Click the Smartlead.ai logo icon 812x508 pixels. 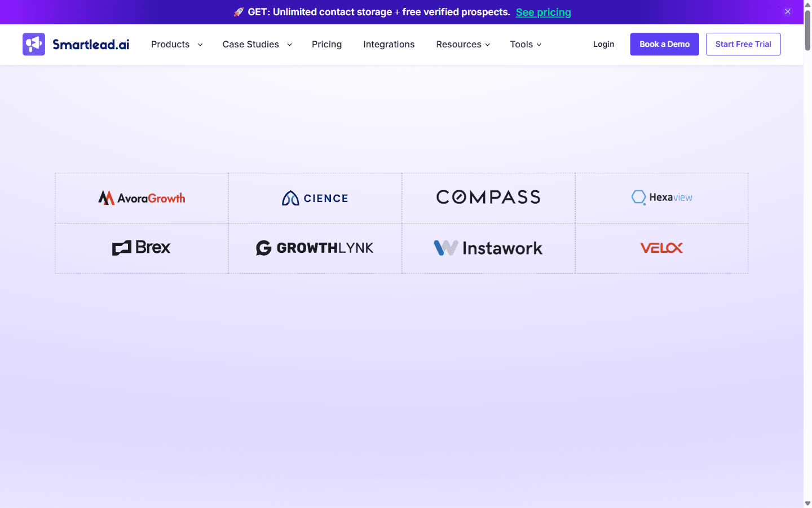pyautogui.click(x=34, y=44)
